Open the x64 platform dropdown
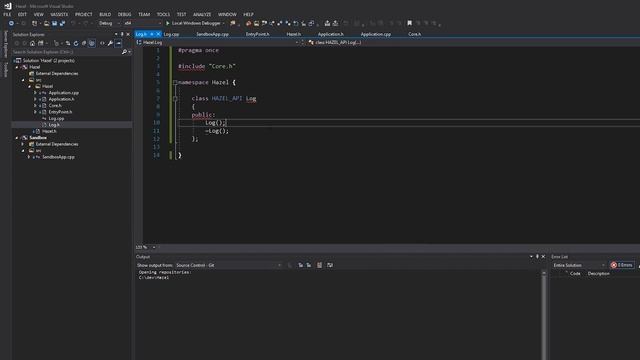 (142, 23)
